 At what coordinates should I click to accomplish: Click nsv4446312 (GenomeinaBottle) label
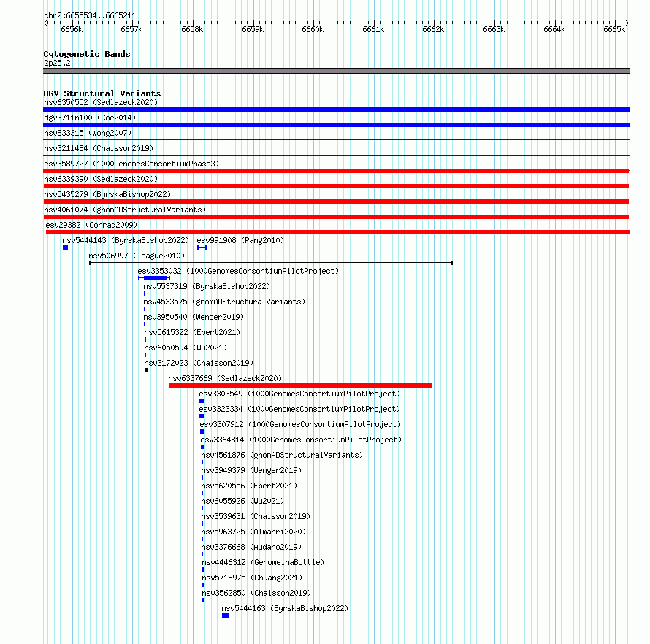coord(263,562)
